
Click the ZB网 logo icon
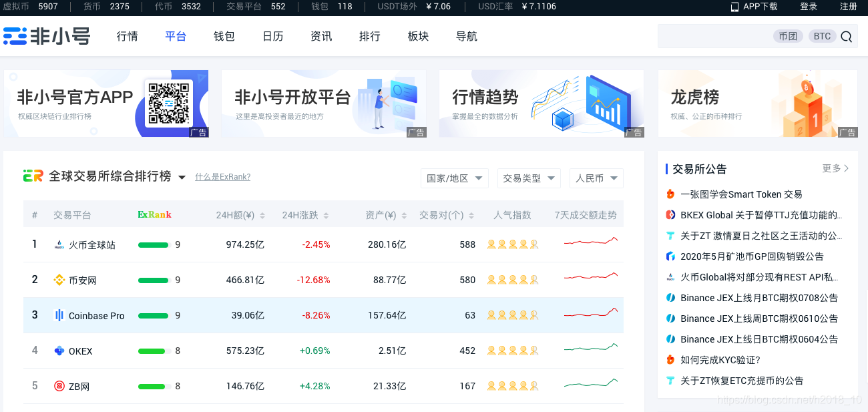pos(59,387)
